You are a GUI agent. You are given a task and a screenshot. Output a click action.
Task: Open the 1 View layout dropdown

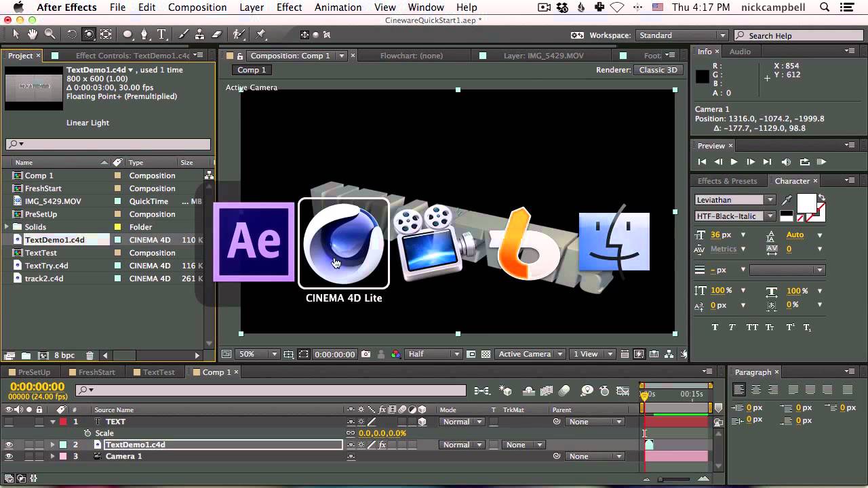(591, 354)
